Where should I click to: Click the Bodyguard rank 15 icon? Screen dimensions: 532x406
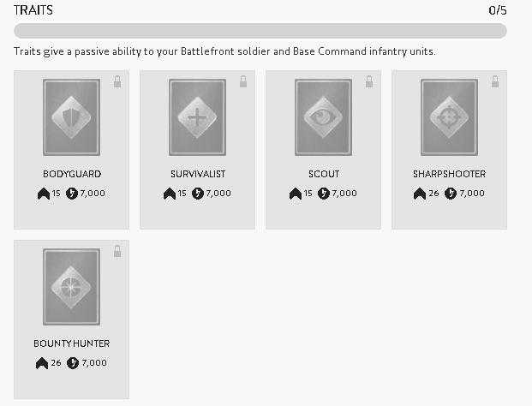click(44, 194)
